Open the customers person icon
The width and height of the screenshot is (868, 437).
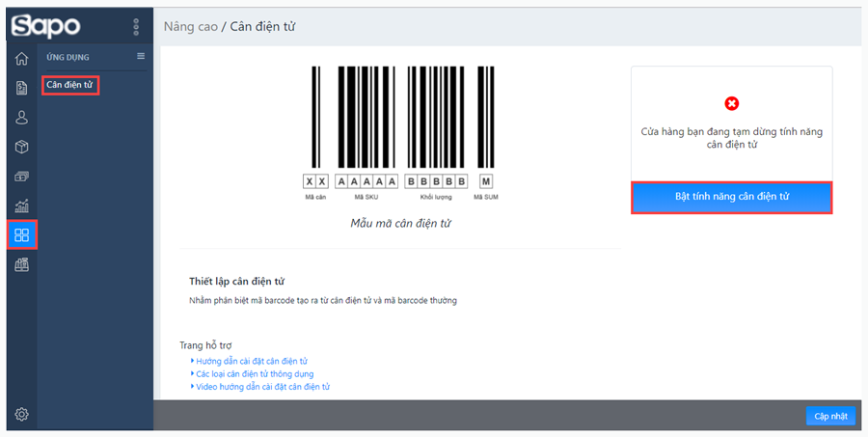pos(21,118)
